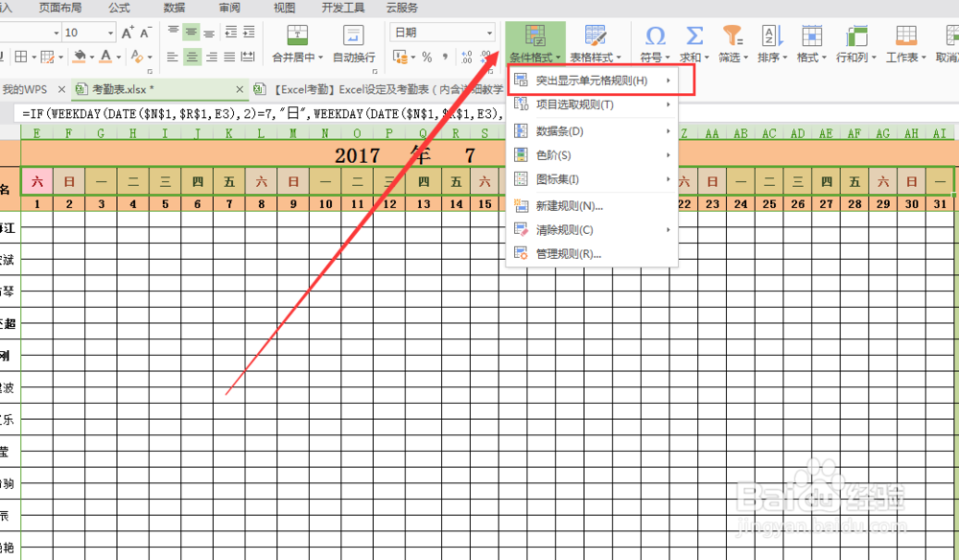Image resolution: width=959 pixels, height=560 pixels.
Task: Switch to the 页面布局 ribbon tab
Action: (59, 8)
